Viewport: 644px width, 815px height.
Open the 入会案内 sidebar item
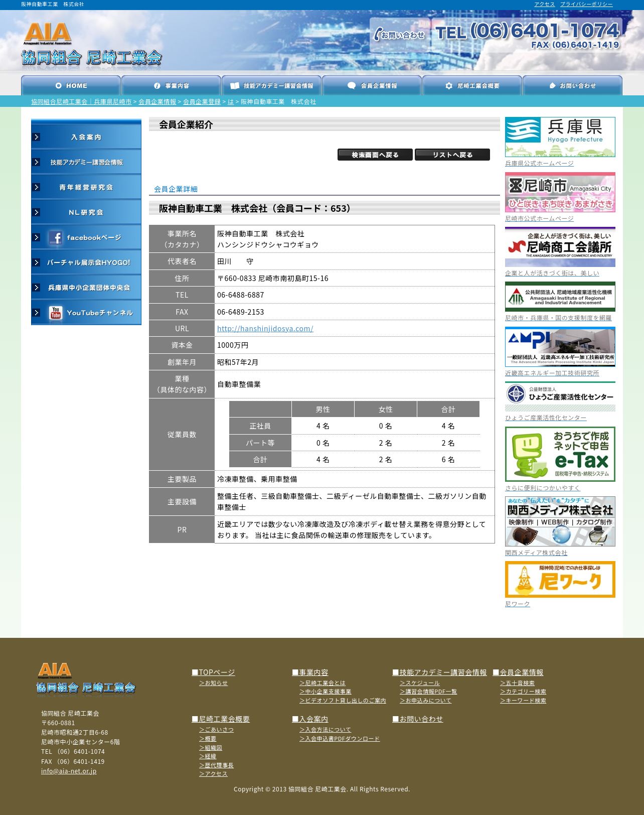point(86,137)
